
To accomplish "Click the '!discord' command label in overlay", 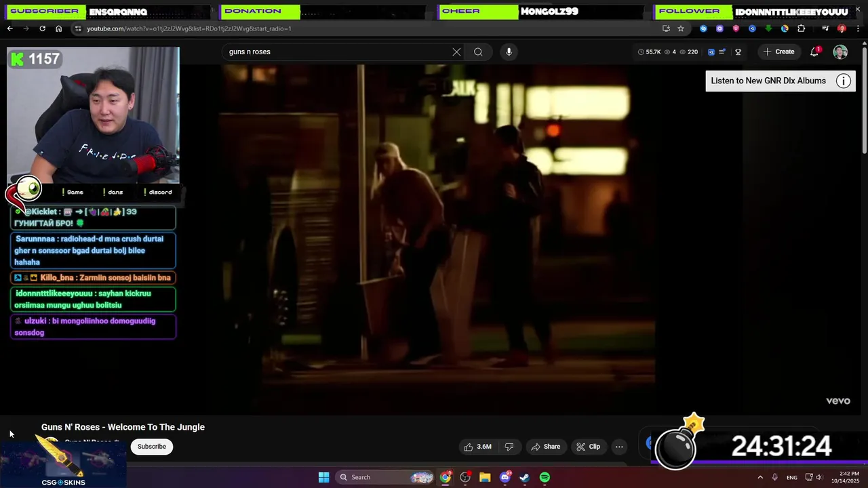I will [x=158, y=192].
